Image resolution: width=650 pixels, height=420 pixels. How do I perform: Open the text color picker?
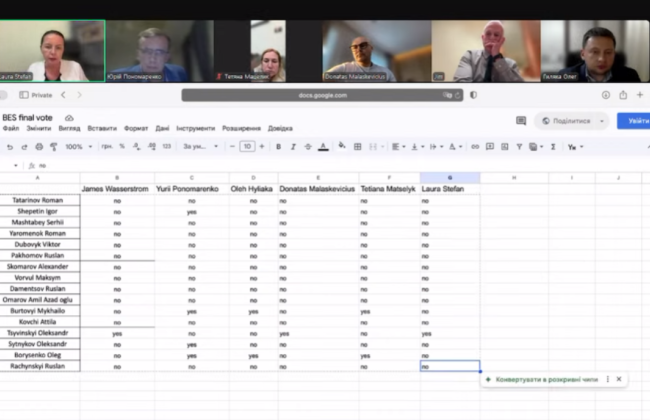(322, 146)
